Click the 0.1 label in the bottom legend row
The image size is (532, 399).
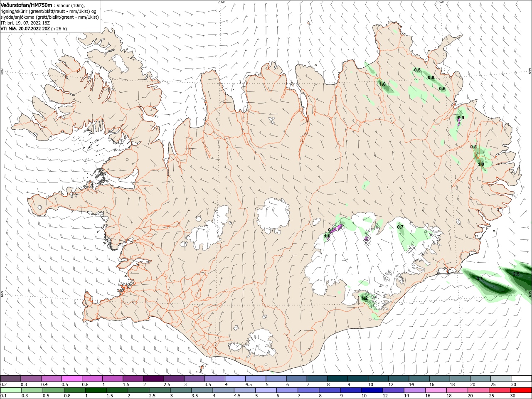click(4, 396)
